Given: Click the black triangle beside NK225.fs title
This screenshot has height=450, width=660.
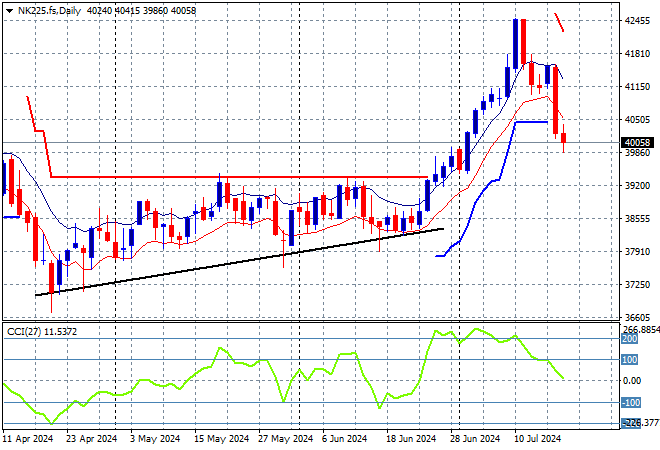Looking at the screenshot, I should tap(9, 11).
